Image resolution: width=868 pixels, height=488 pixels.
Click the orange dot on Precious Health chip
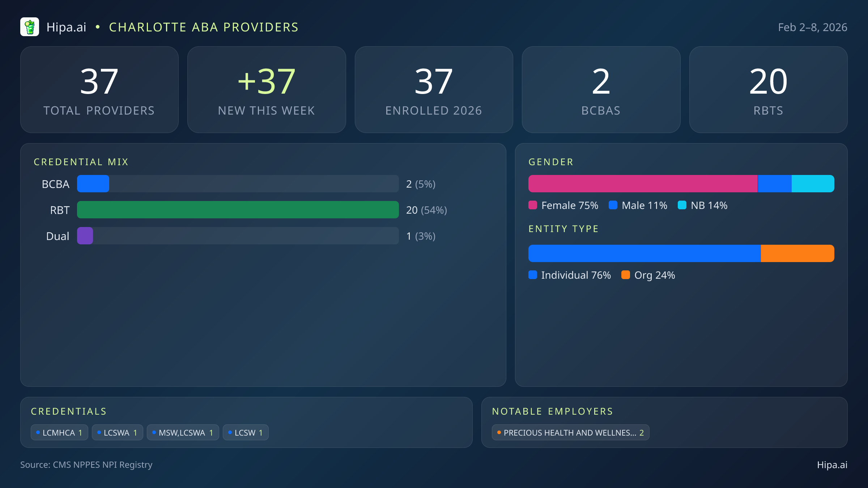tap(498, 432)
